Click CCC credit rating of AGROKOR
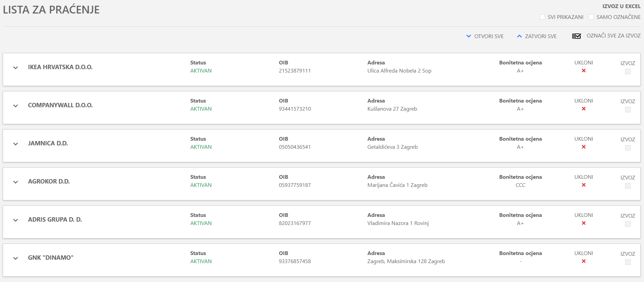This screenshot has width=644, height=282. click(520, 185)
